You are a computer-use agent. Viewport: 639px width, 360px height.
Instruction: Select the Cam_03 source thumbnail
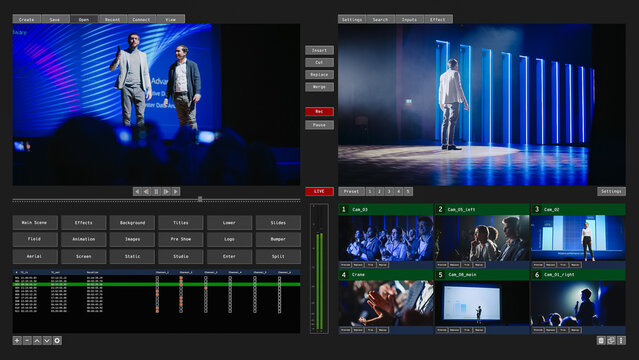click(386, 239)
